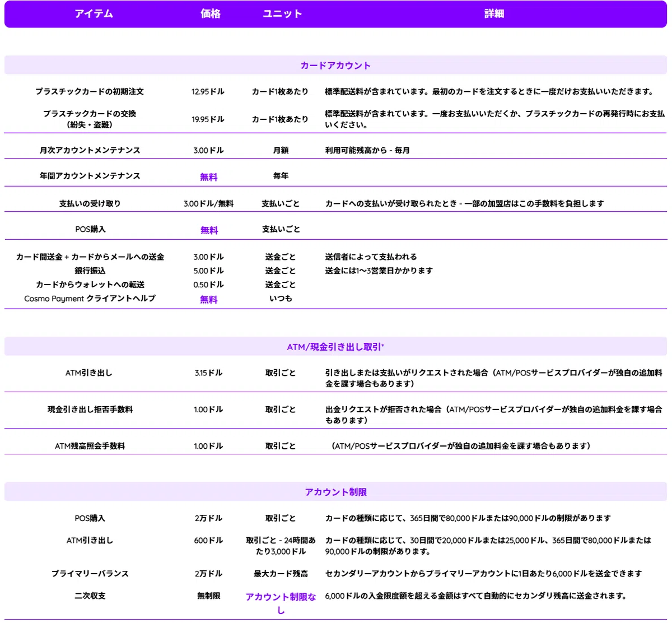Image resolution: width=672 pixels, height=623 pixels.
Task: Click POS購入 under カードアカウント section
Action: coord(90,229)
